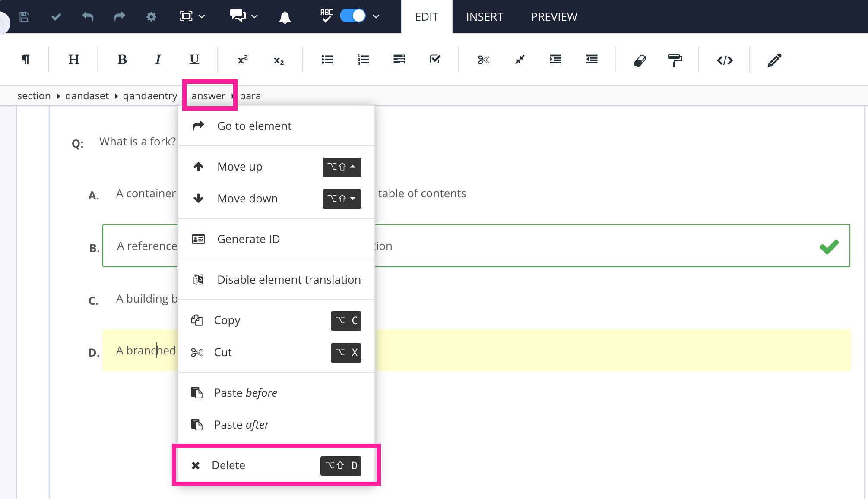This screenshot has width=868, height=499.
Task: Clear formatting with the eraser icon
Action: click(640, 60)
